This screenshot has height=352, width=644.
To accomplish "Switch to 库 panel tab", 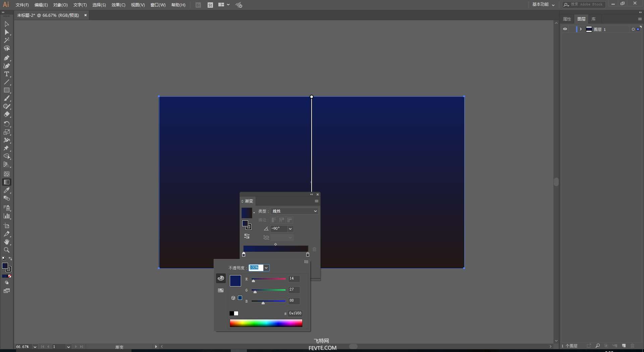I will [593, 19].
